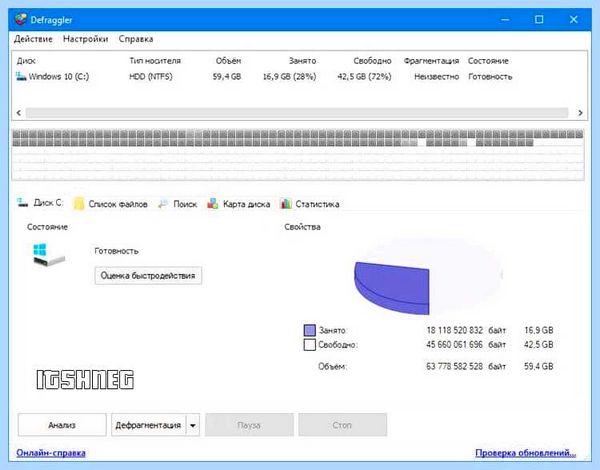600x470 pixels.
Task: Click the Занято column header
Action: click(302, 61)
